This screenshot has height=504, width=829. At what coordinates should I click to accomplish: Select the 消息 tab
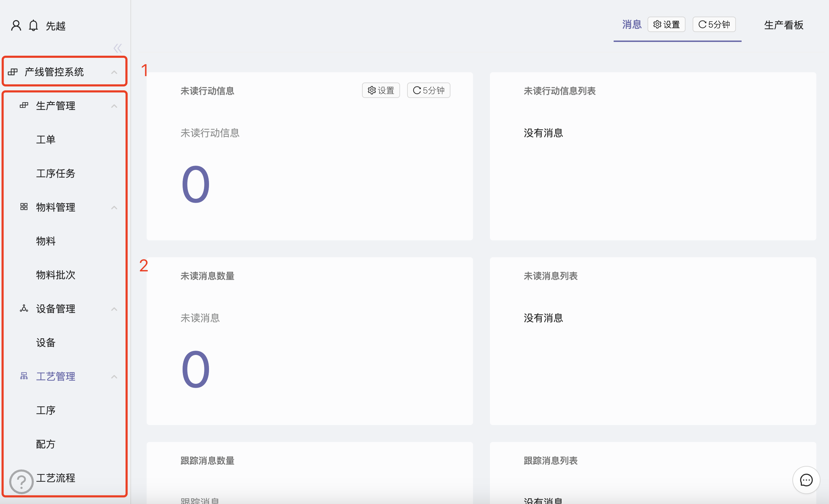(632, 25)
